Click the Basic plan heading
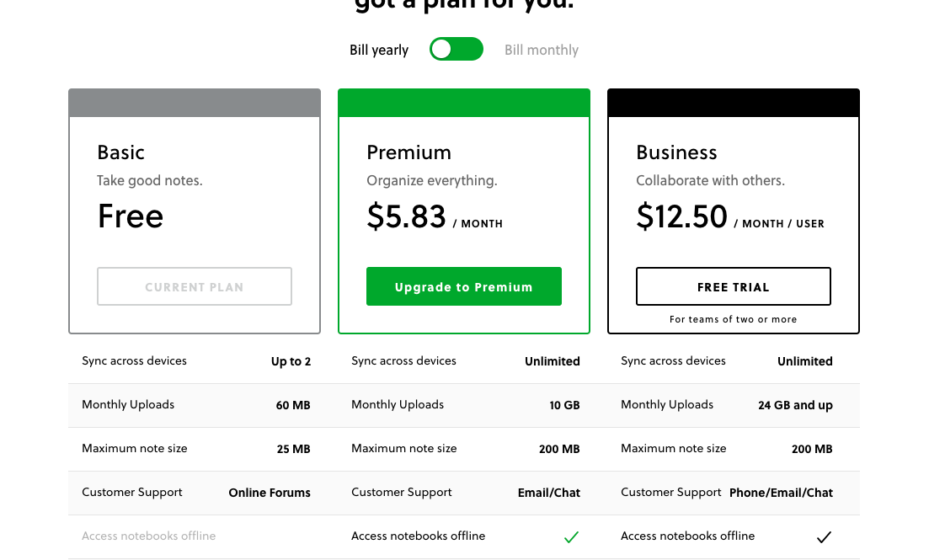 click(121, 152)
